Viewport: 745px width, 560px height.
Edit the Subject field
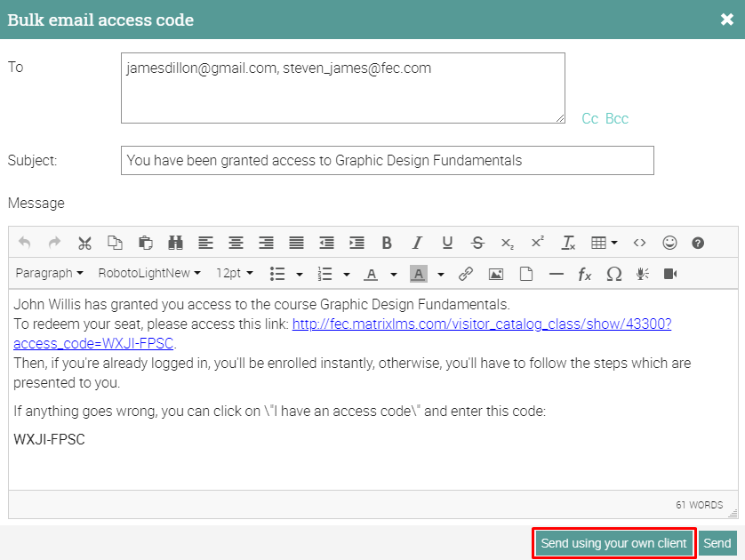point(388,161)
